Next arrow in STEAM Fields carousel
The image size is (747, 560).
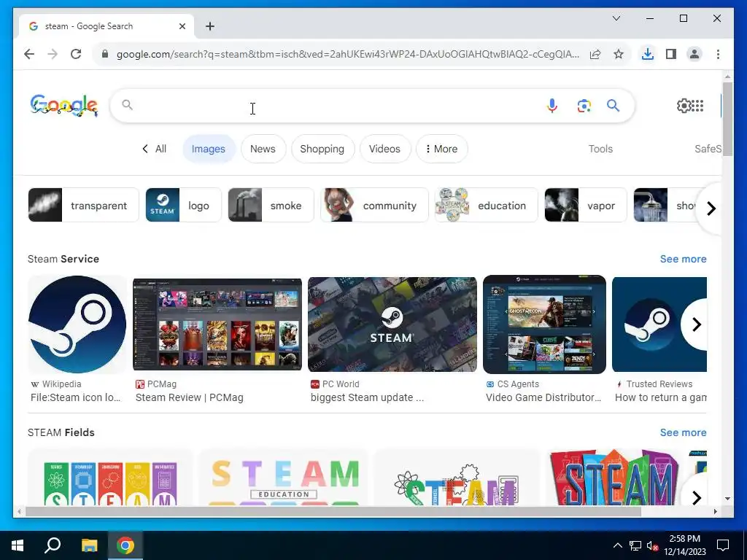695,497
